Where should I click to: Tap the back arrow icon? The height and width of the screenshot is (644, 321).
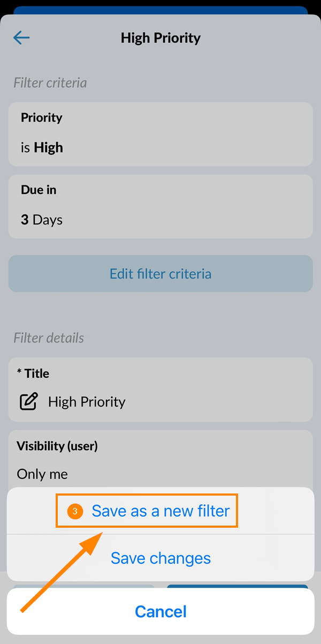(x=21, y=38)
